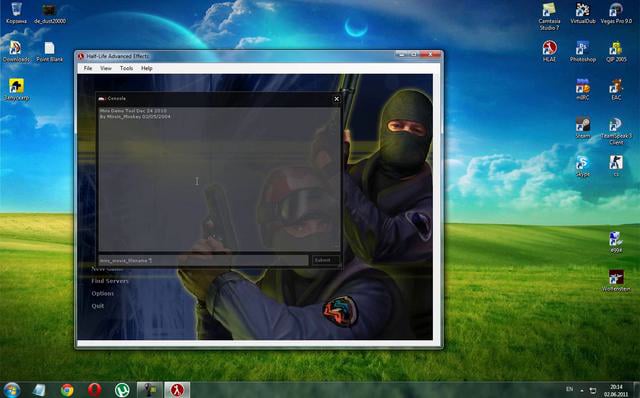Launch the Vegas Pro 9.0 shortcut

(616, 13)
